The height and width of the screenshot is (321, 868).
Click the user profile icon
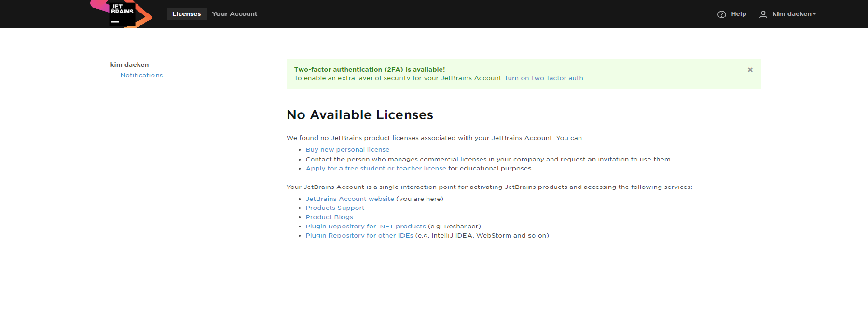click(763, 14)
